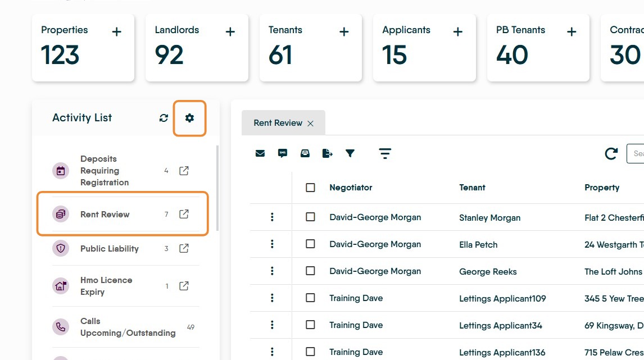Open the sort lines dropdown icon
The height and width of the screenshot is (360, 644).
tap(385, 153)
